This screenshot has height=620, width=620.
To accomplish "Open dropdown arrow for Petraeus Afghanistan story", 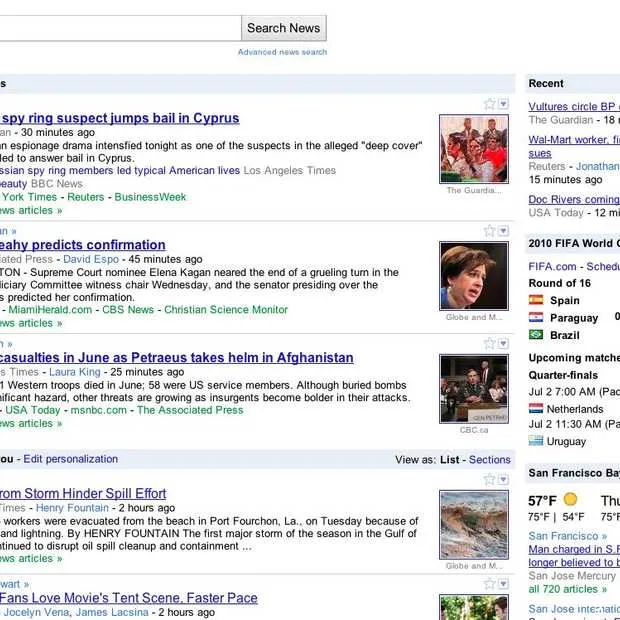I will click(x=503, y=344).
